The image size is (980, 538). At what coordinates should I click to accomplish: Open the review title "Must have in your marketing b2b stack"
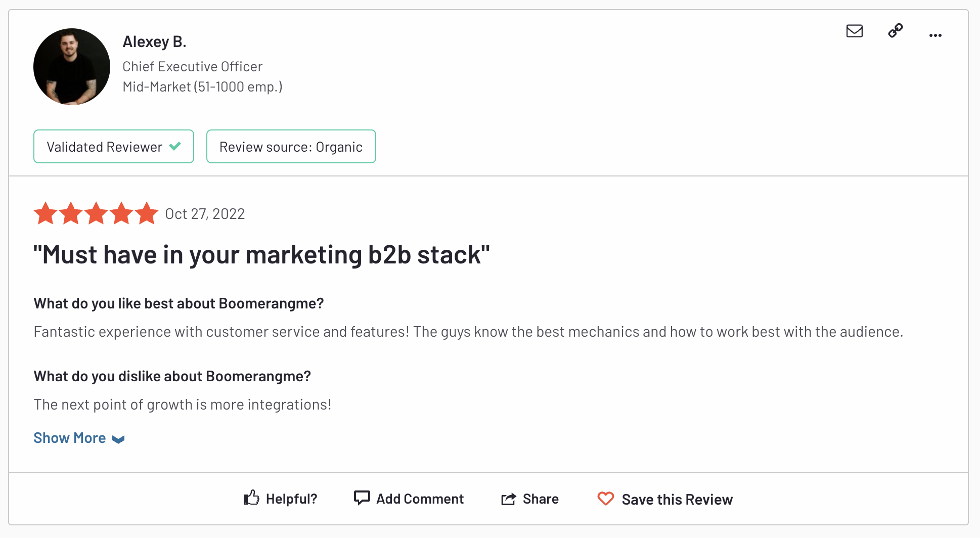click(x=261, y=254)
